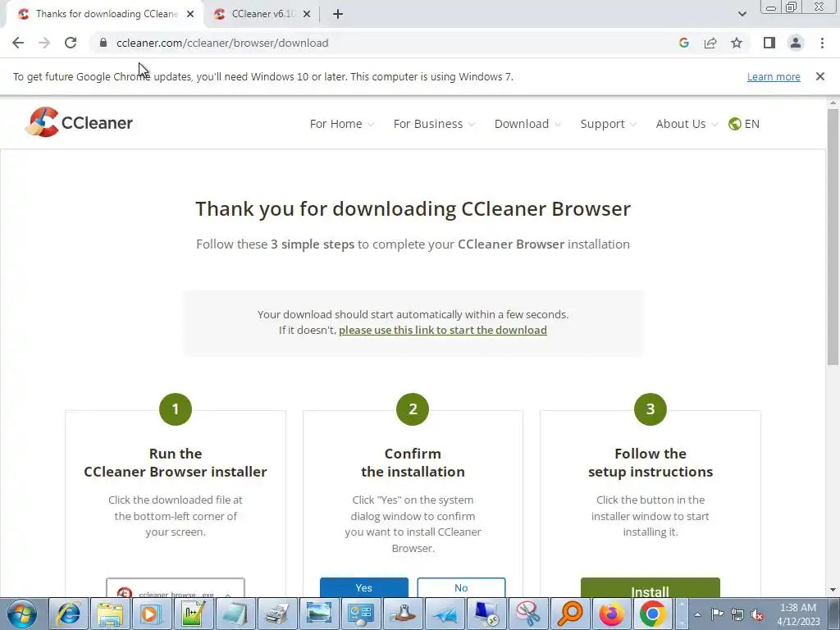
Task: Go back to the previous page
Action: [18, 43]
